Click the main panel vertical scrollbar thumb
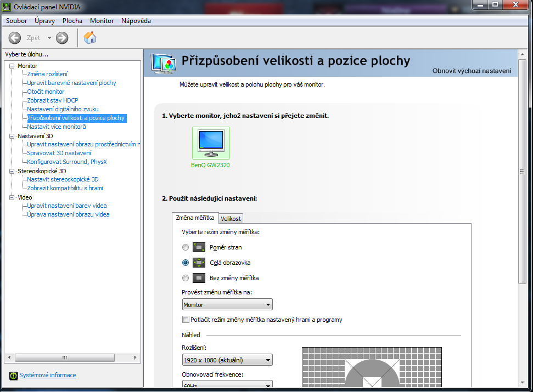The height and width of the screenshot is (392, 533). pyautogui.click(x=522, y=172)
